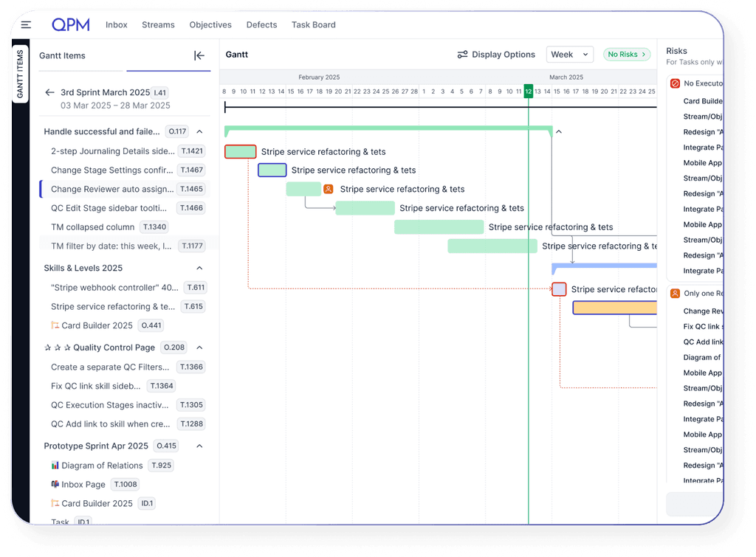Viewport: 756px width, 557px height.
Task: Collapse the Handle successful and failed section
Action: (x=199, y=131)
